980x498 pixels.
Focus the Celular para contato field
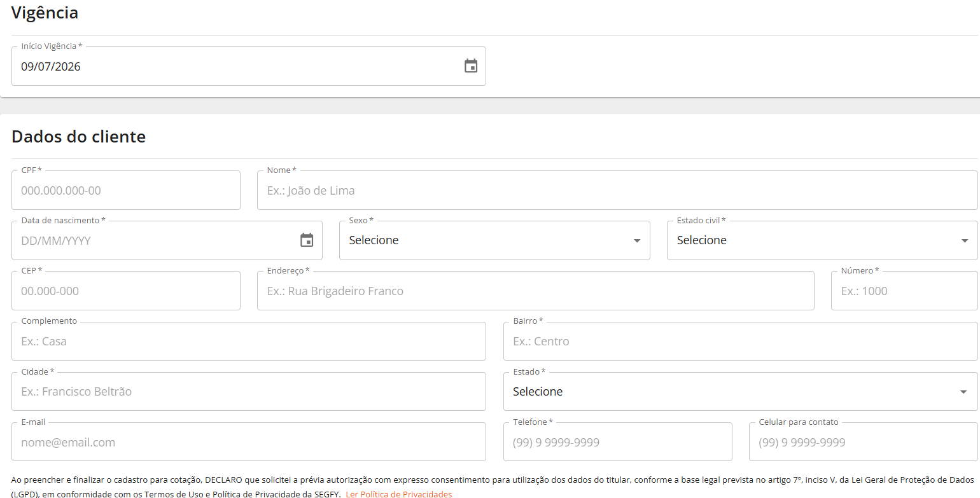click(864, 442)
